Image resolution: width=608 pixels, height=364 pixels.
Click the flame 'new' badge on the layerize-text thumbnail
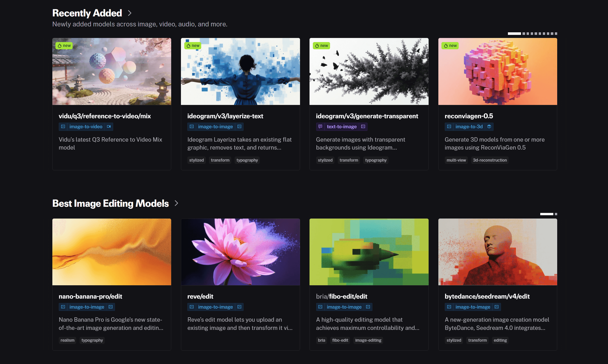click(x=193, y=46)
